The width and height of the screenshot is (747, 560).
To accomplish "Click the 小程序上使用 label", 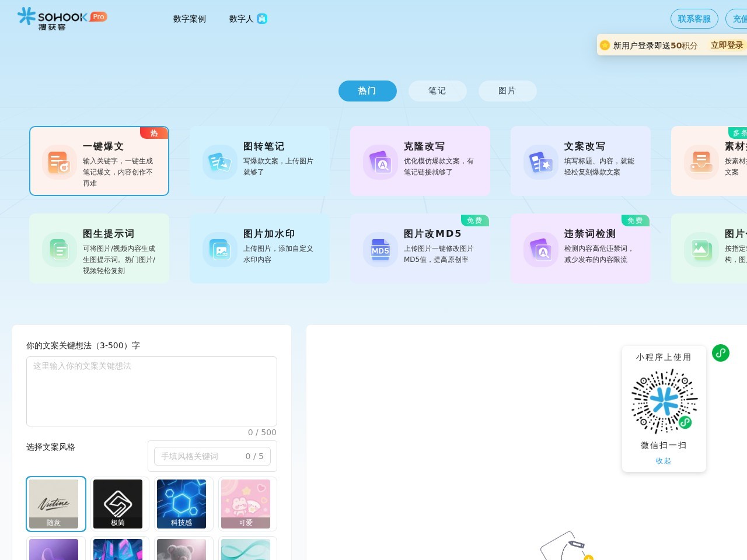I will click(x=664, y=357).
